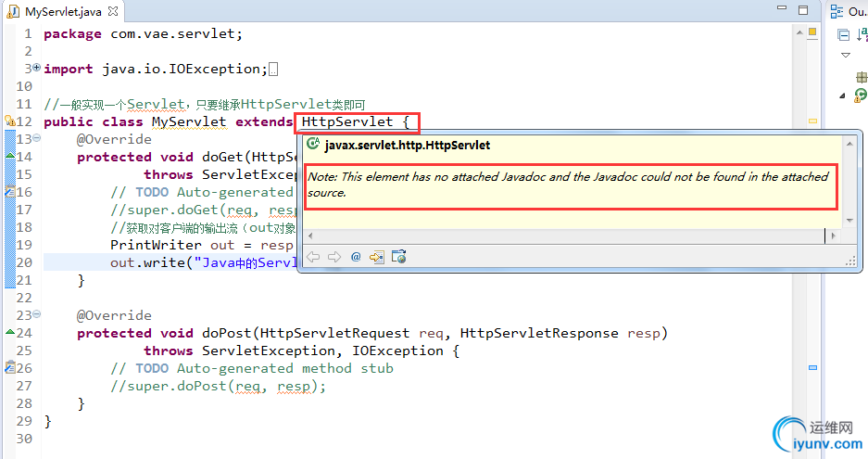This screenshot has width=868, height=459.
Task: Click the scroll down arrow in Javadoc popup
Action: [849, 220]
